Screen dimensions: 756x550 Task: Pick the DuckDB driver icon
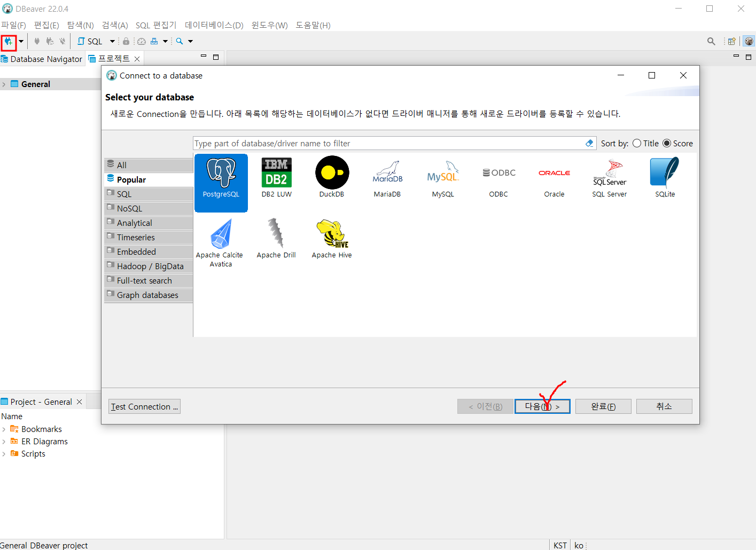[332, 178]
